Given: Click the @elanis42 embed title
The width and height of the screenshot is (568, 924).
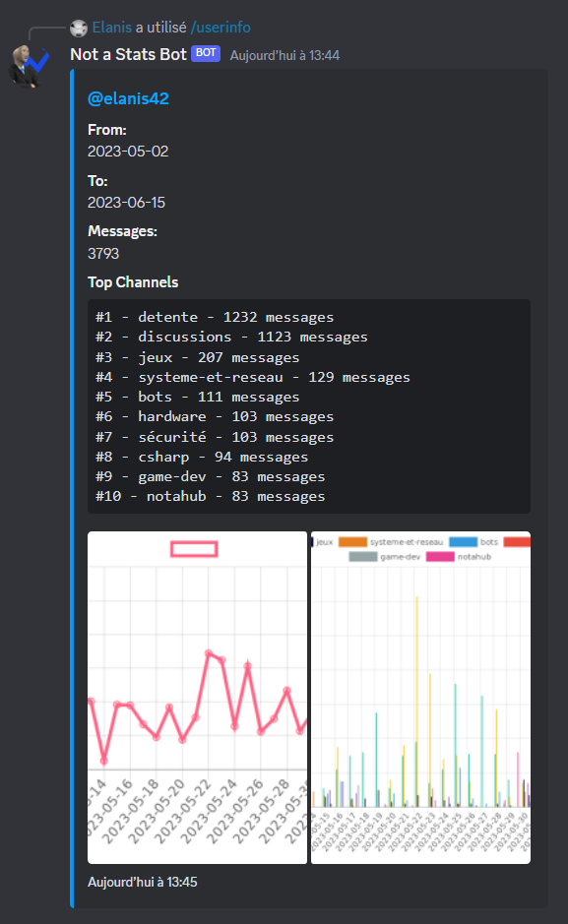Looking at the screenshot, I should 128,98.
